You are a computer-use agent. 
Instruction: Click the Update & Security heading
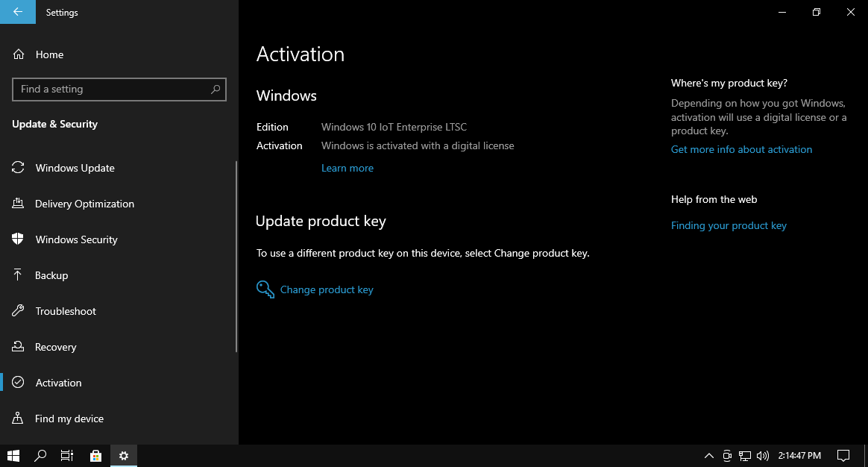(54, 124)
